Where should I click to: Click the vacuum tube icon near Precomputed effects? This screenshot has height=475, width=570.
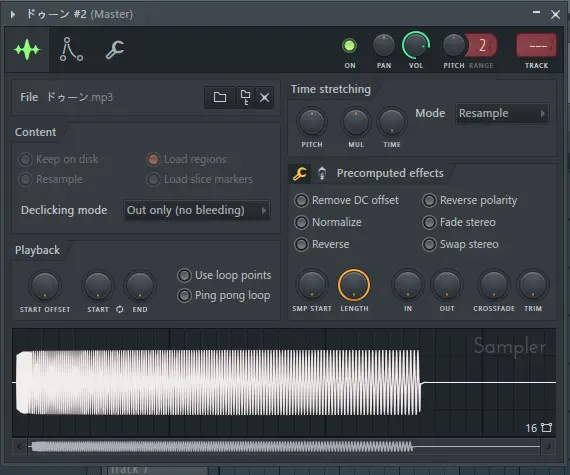[x=322, y=173]
